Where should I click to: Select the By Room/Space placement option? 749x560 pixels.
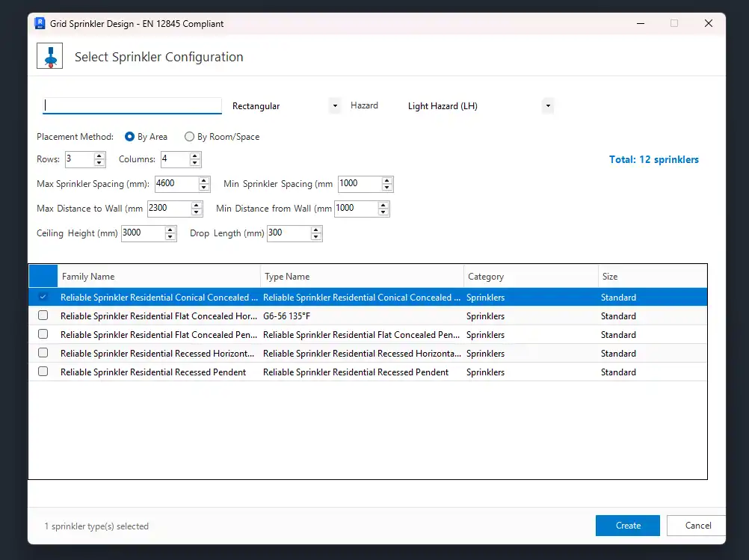click(190, 137)
